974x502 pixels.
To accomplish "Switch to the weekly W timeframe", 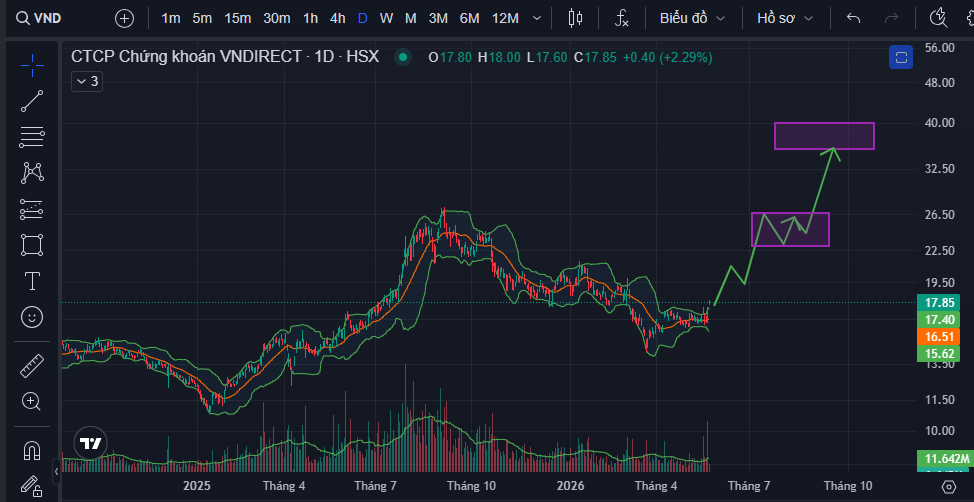I will tap(386, 19).
